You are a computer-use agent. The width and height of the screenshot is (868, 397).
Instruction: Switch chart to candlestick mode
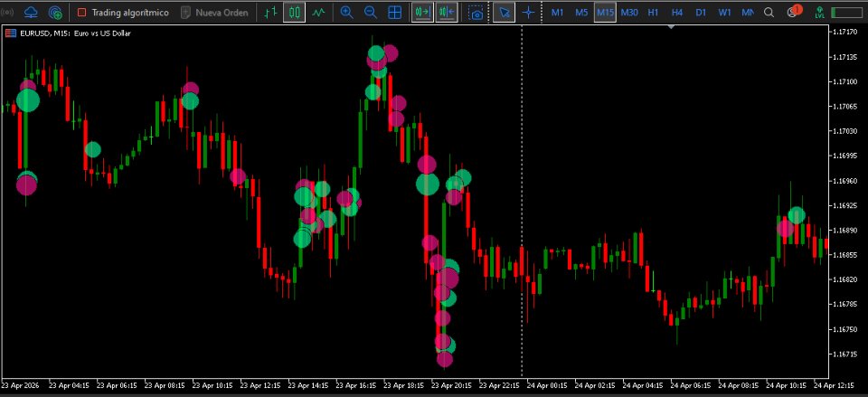(x=295, y=12)
